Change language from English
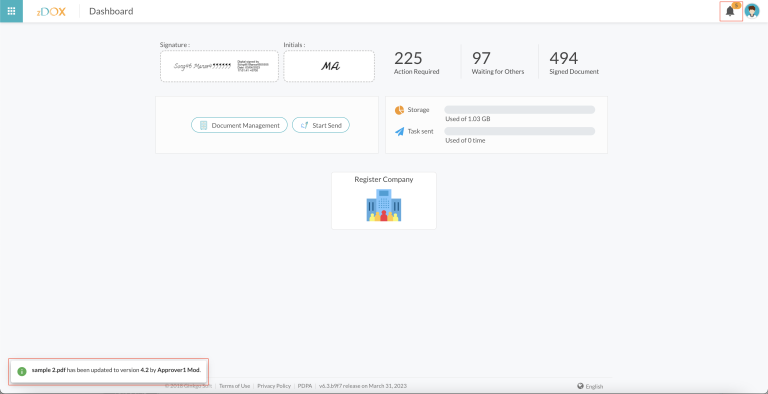Image resolution: width=768 pixels, height=394 pixels. point(590,386)
